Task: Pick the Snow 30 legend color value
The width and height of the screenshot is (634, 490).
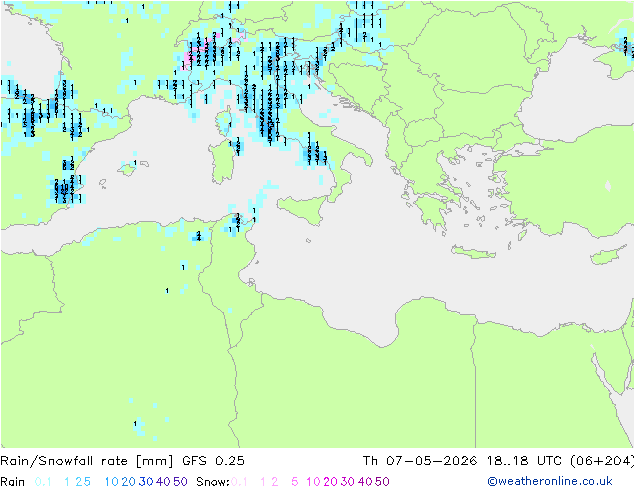Action: [x=348, y=482]
